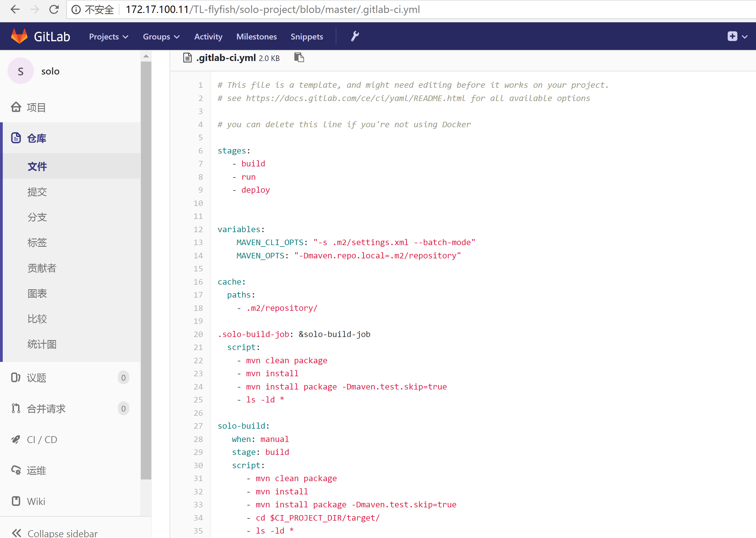Click the merge requests count badge 0
The height and width of the screenshot is (538, 756).
(123, 408)
